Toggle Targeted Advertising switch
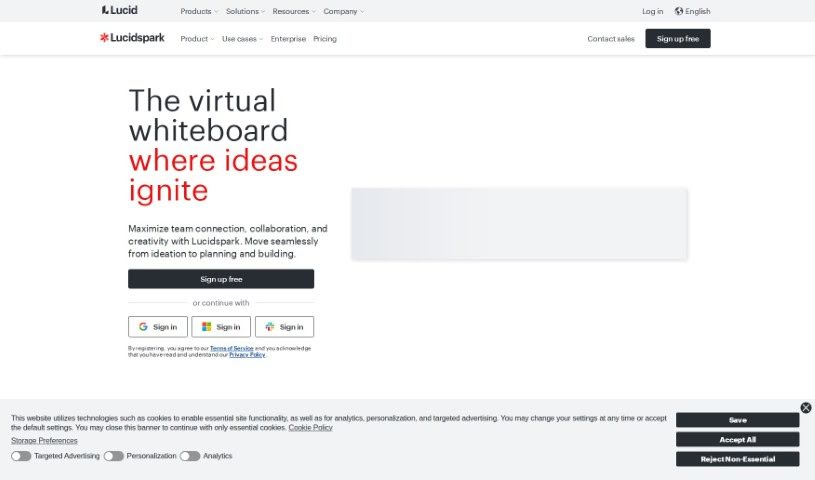Viewport: 815px width, 480px height. coord(21,456)
